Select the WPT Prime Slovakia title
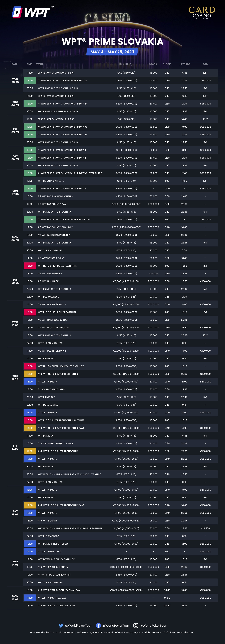The height and width of the screenshot is (644, 225). (112, 41)
